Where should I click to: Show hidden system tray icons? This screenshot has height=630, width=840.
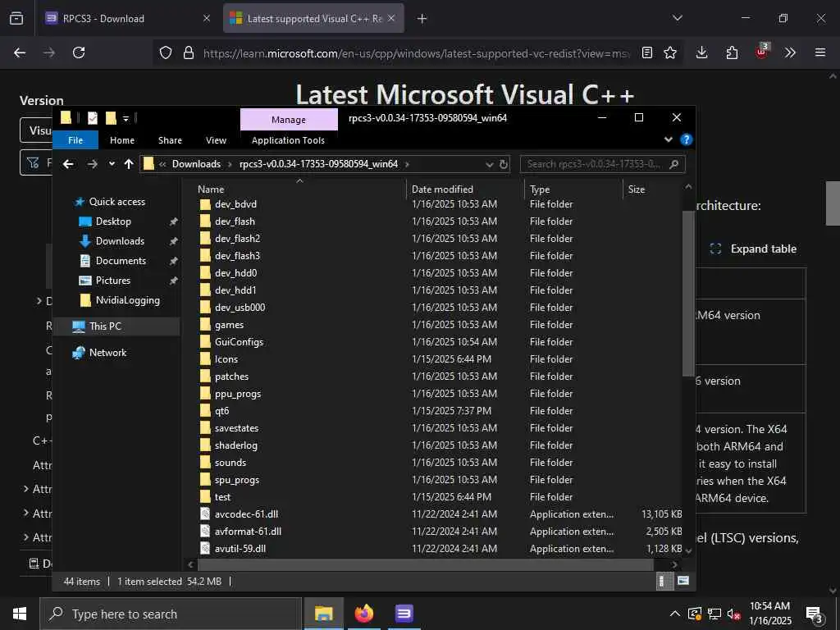click(675, 614)
